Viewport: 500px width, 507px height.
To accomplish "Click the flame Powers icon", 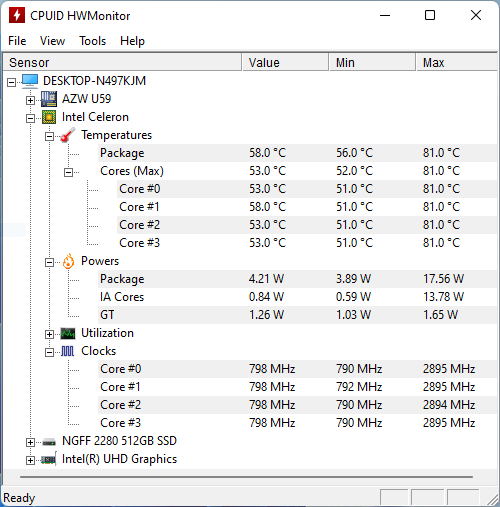I will tap(68, 261).
